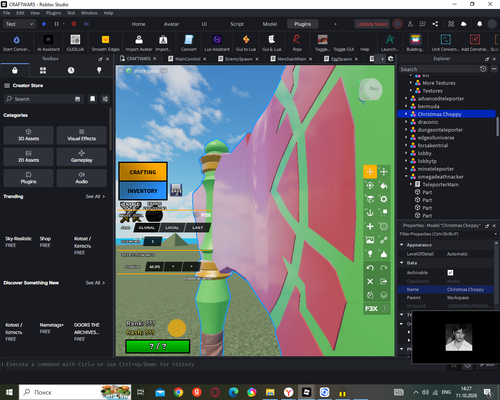500x400 pixels.
Task: Select the F3X Material gear tool
Action: pyautogui.click(x=384, y=199)
